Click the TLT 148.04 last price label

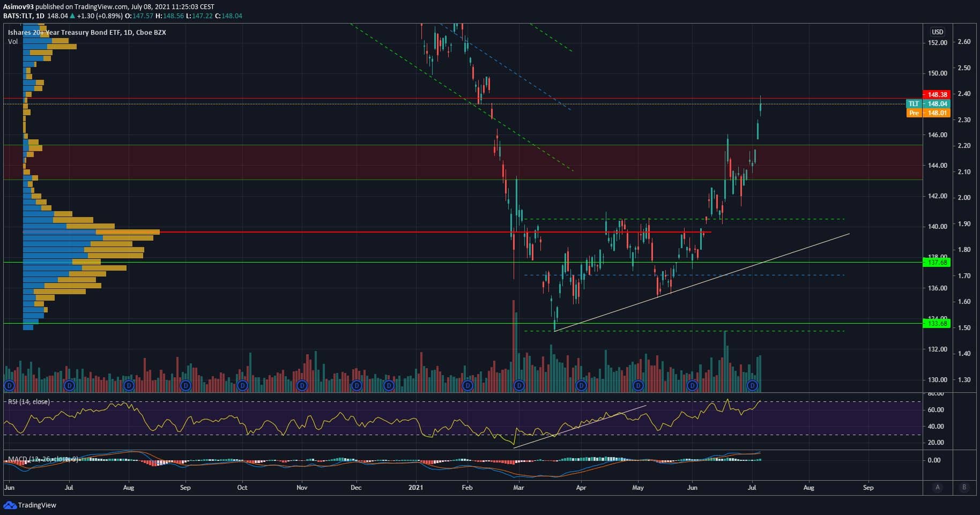point(928,104)
